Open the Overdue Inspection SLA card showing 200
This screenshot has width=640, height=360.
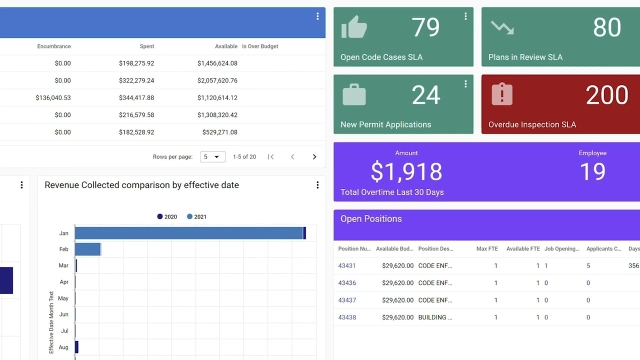pos(560,104)
